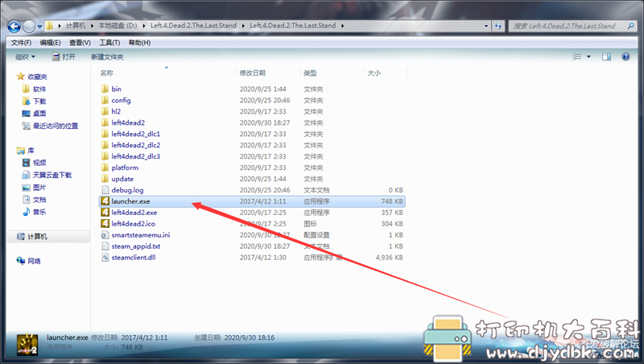Open the view options dropdown arrow
The image size is (644, 364).
[x=588, y=56]
